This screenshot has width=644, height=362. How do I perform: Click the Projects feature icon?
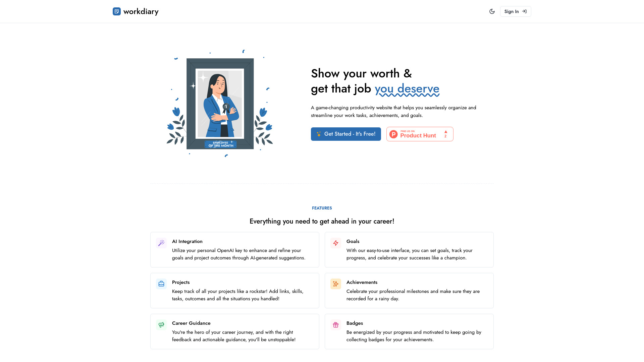161,284
